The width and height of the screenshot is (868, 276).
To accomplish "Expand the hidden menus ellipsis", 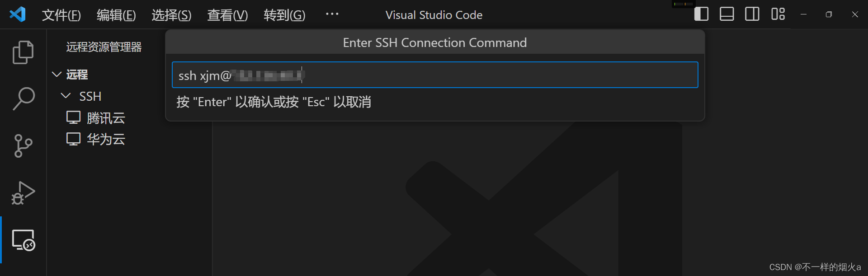I will (332, 14).
